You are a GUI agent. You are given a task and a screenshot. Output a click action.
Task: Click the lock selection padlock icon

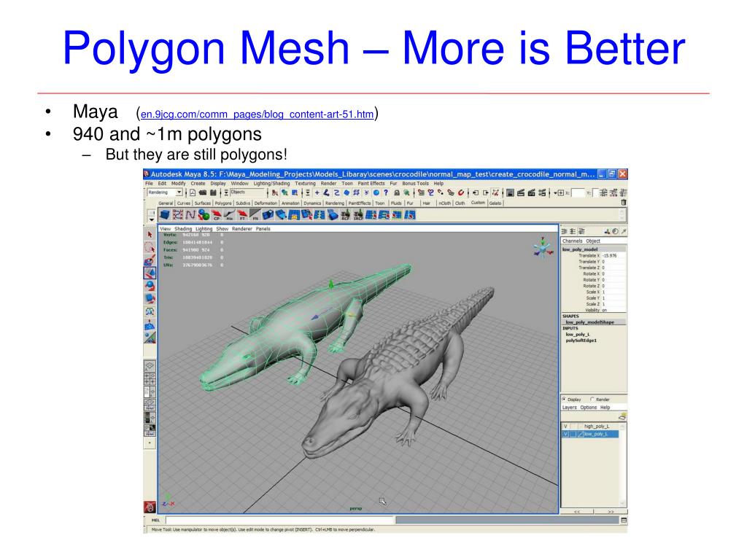click(x=397, y=192)
